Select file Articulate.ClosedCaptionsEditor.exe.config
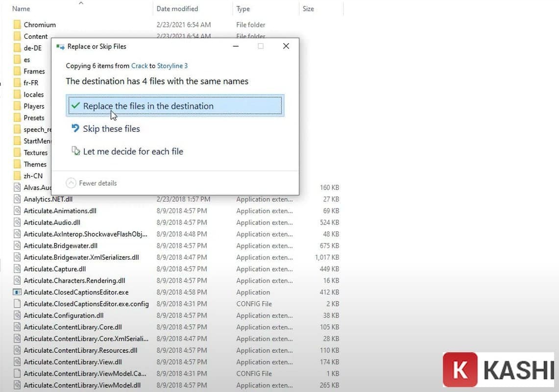 point(86,304)
